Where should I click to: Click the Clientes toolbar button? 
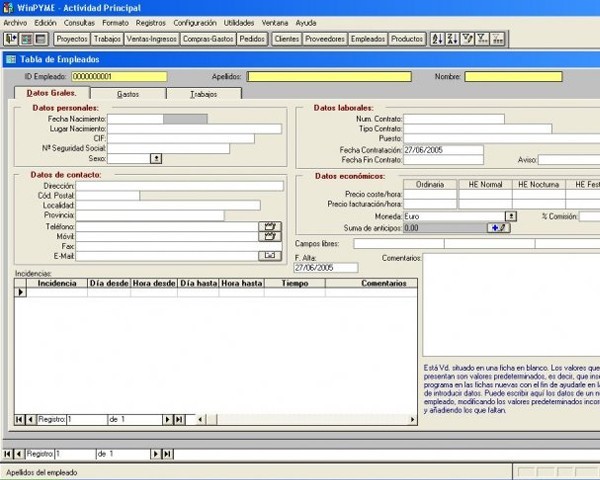coord(287,39)
